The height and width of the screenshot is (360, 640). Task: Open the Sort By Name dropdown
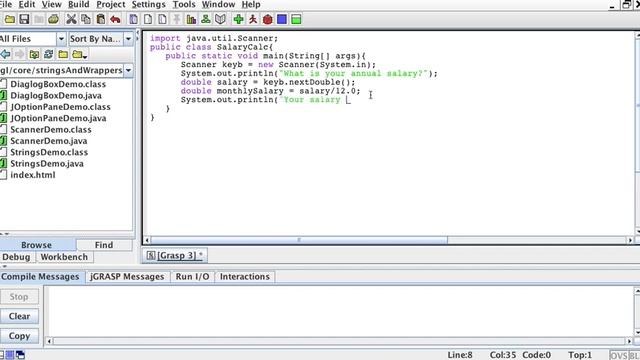tap(128, 39)
